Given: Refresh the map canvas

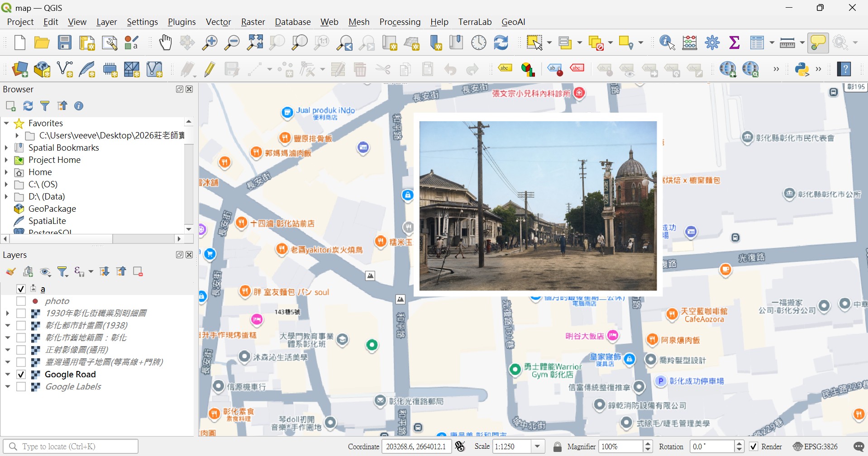Looking at the screenshot, I should 501,43.
